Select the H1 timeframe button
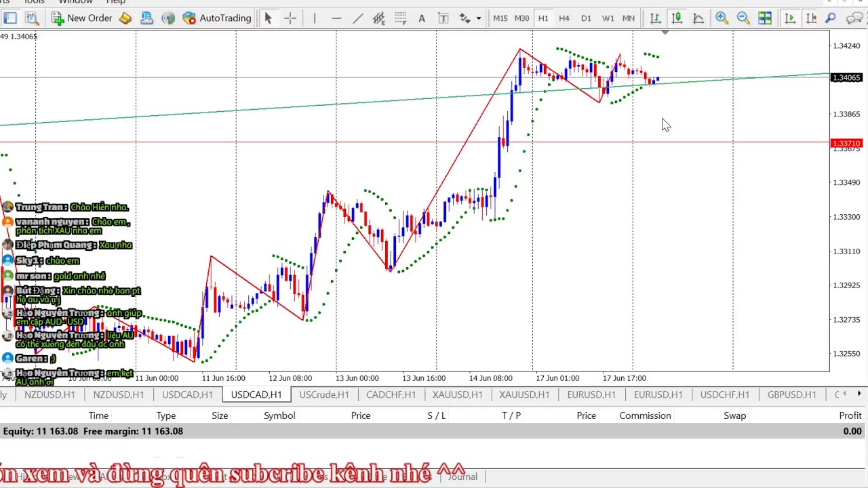Viewport: 868px width, 488px height. point(543,18)
